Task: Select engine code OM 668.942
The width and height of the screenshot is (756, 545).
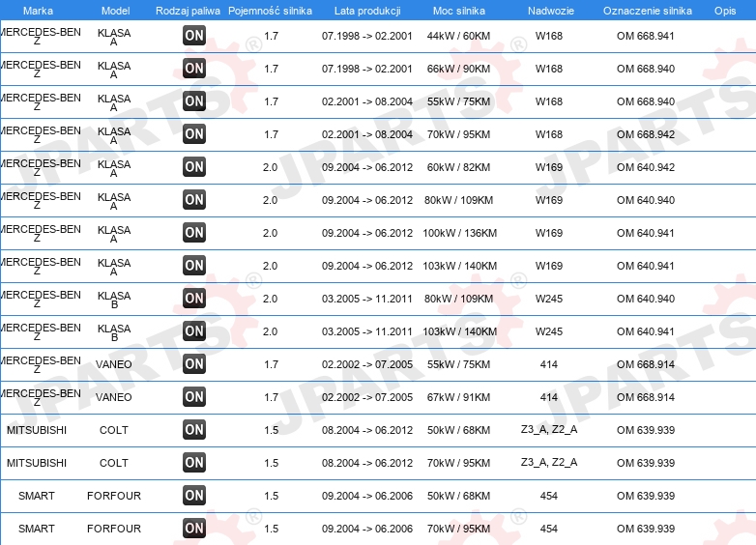Action: (x=646, y=134)
